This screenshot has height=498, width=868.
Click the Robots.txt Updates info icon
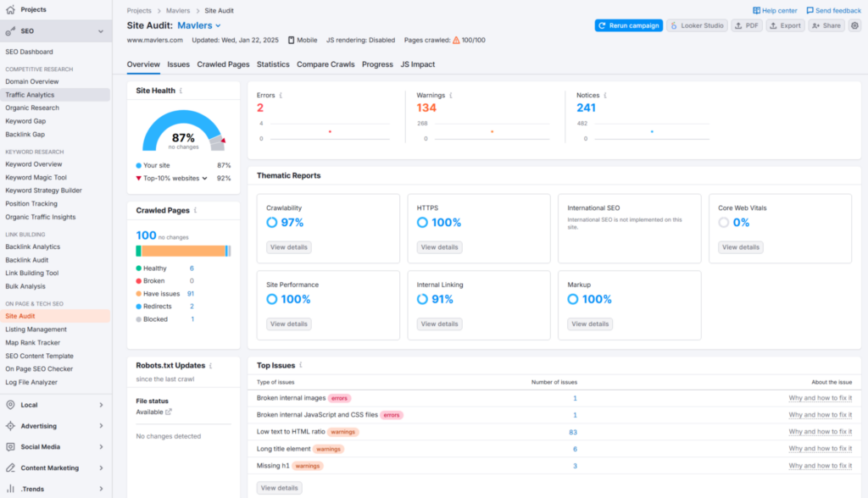point(211,366)
